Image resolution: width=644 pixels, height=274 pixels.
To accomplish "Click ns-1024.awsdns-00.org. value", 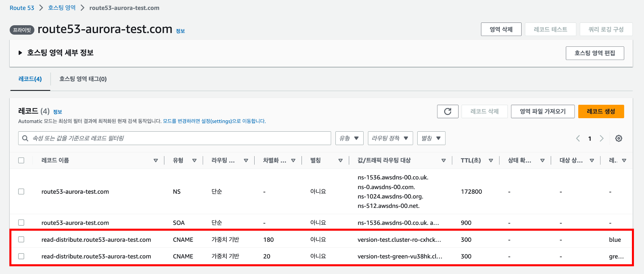I will pos(390,196).
